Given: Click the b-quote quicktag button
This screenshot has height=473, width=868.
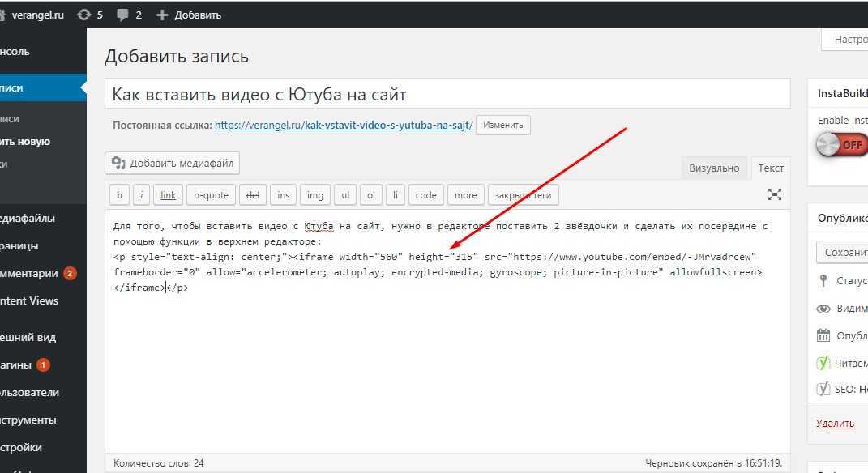Looking at the screenshot, I should click(x=211, y=195).
